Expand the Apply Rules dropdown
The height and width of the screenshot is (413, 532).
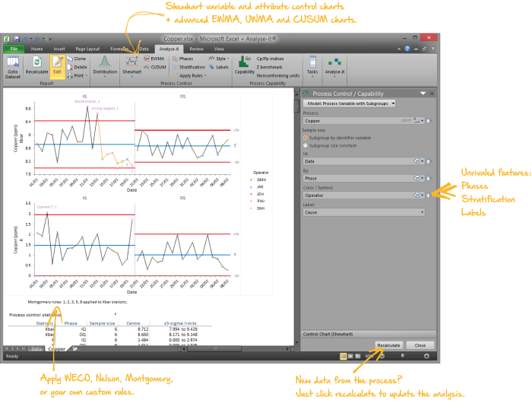pos(205,76)
